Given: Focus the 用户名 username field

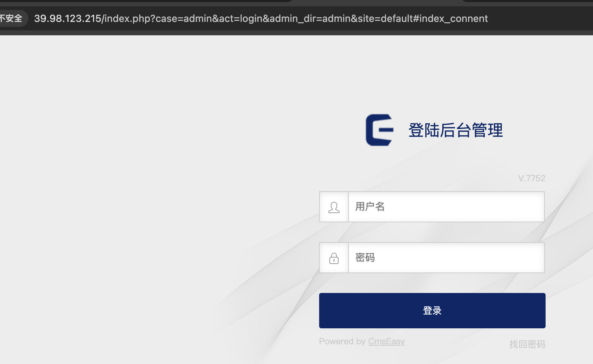Looking at the screenshot, I should coord(446,207).
